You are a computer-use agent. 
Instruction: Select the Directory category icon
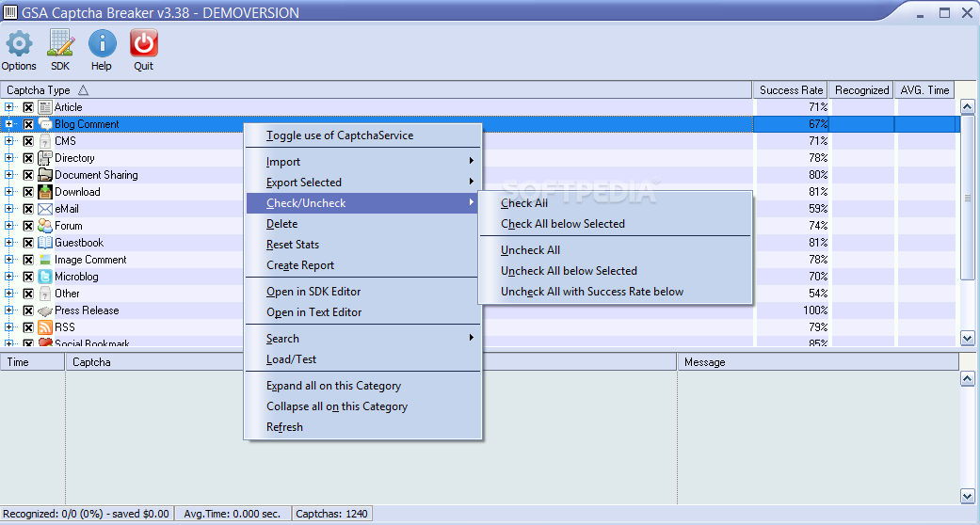click(x=45, y=158)
